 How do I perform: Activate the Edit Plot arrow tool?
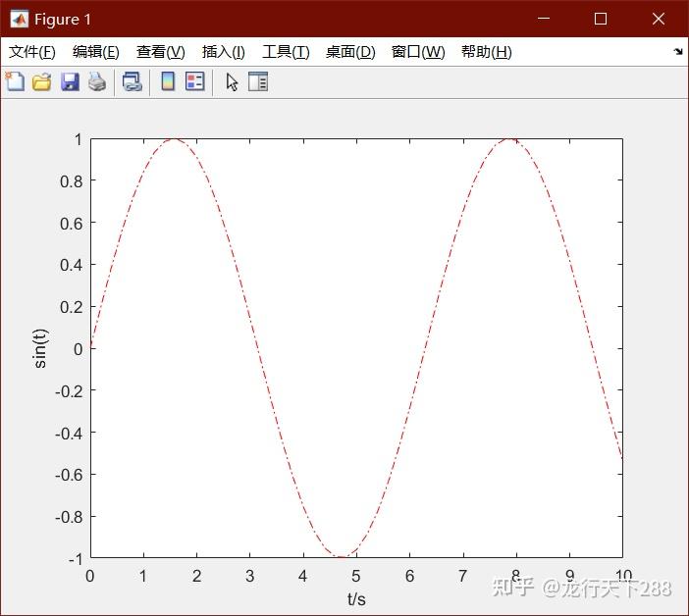click(232, 82)
